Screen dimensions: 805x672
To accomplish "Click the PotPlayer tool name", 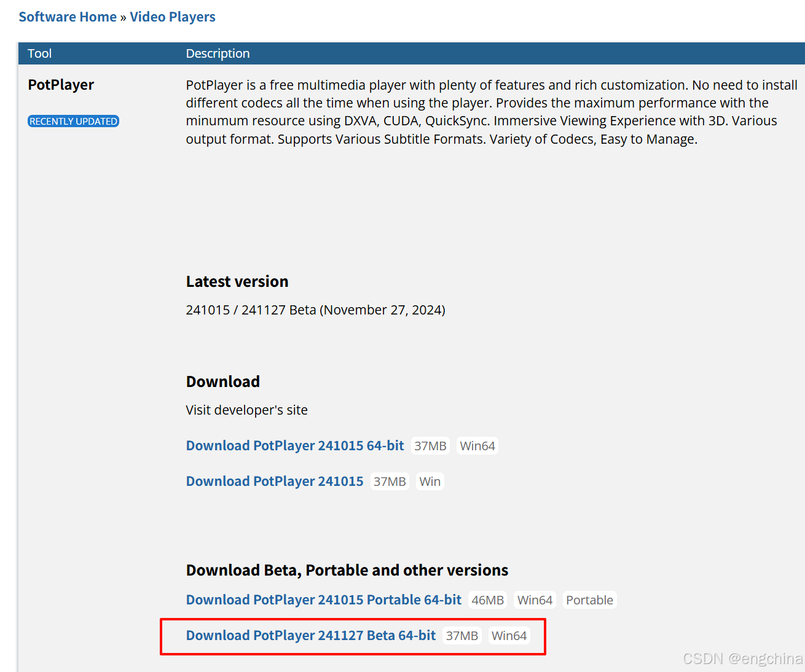I will pos(61,85).
